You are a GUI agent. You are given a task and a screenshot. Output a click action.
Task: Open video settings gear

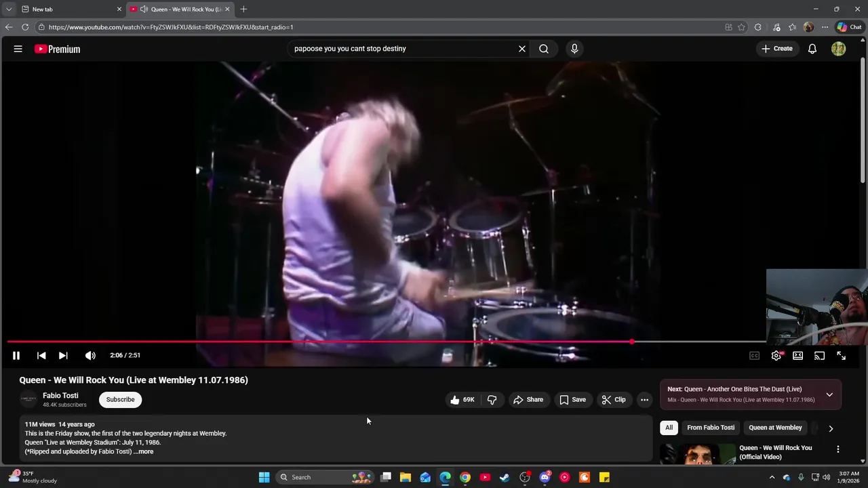pyautogui.click(x=776, y=355)
